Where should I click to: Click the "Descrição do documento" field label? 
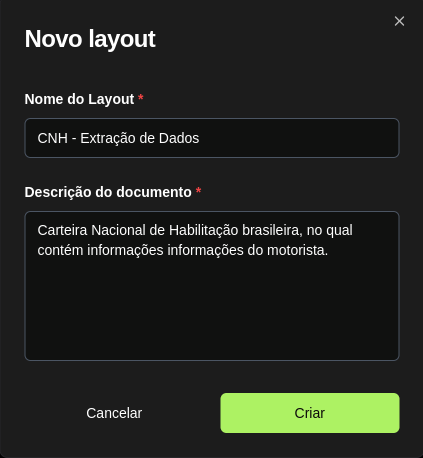pos(108,192)
